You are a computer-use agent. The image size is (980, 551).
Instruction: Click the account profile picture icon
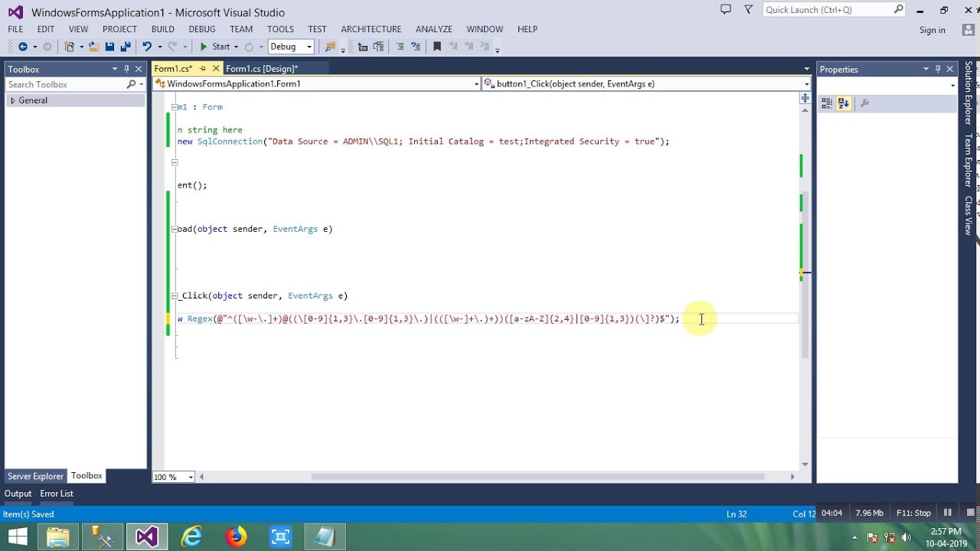[969, 29]
